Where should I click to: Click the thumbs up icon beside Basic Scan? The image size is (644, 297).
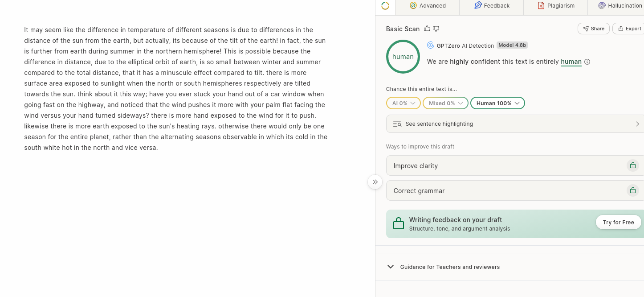click(427, 29)
